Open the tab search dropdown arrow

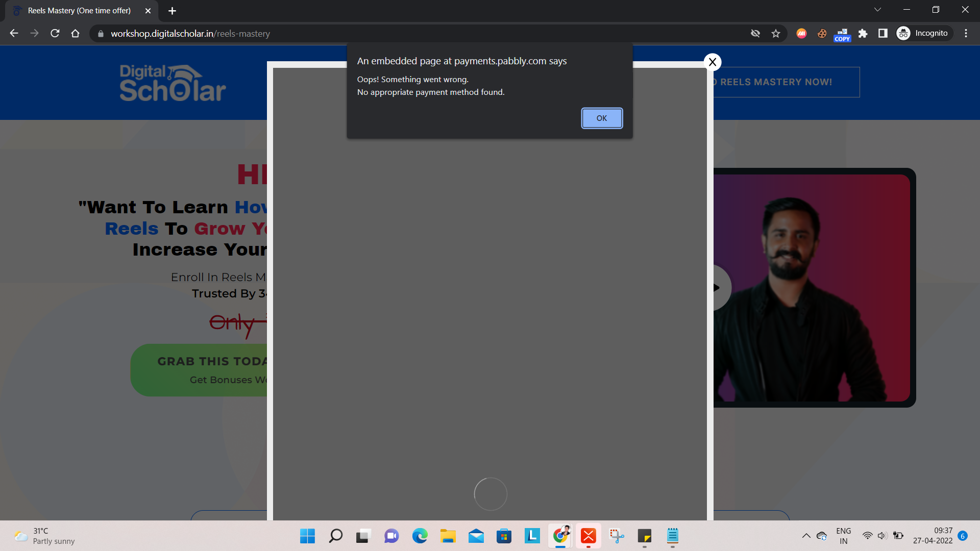point(877,10)
